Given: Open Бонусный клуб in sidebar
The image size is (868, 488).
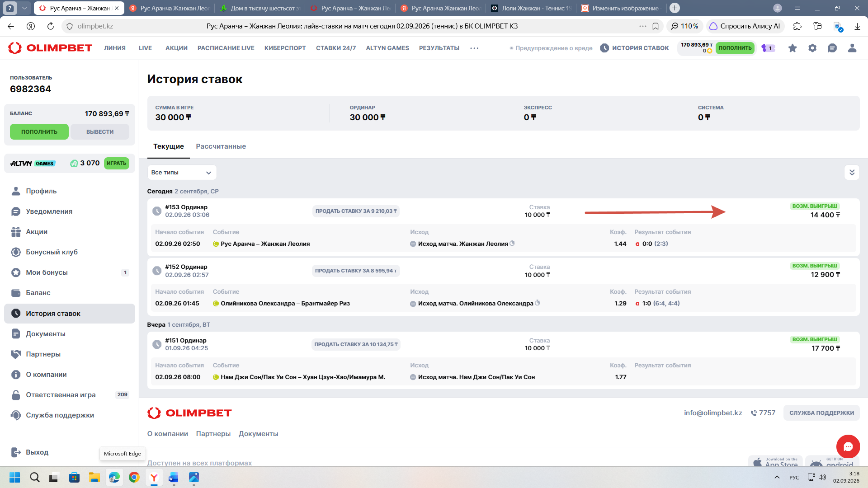Looking at the screenshot, I should click(x=70, y=252).
